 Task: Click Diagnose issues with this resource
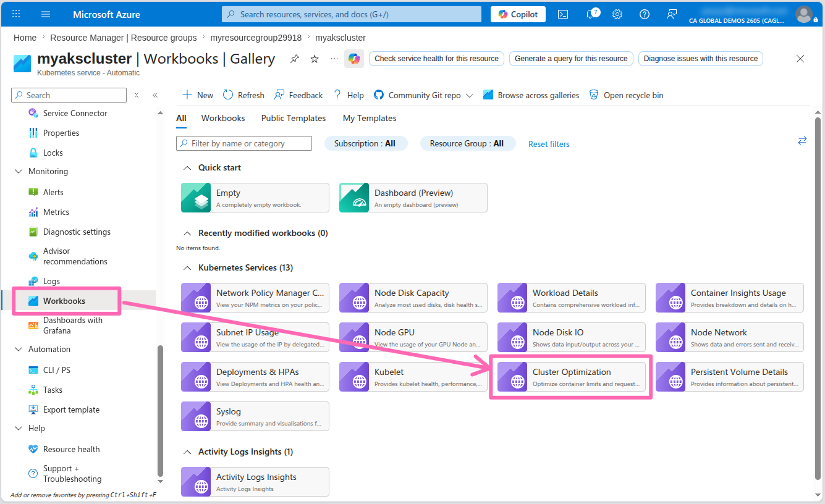click(x=701, y=59)
